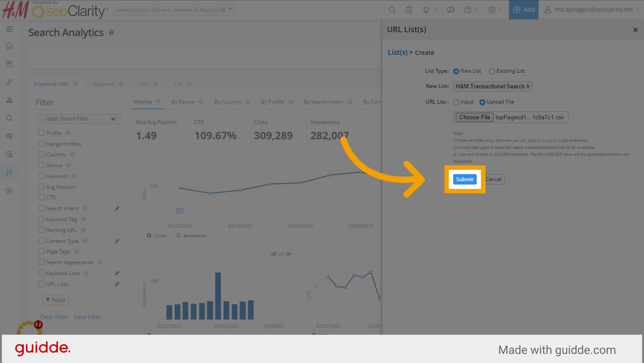Image resolution: width=644 pixels, height=363 pixels.
Task: Open the lightbulb ideas menu
Action: click(429, 10)
